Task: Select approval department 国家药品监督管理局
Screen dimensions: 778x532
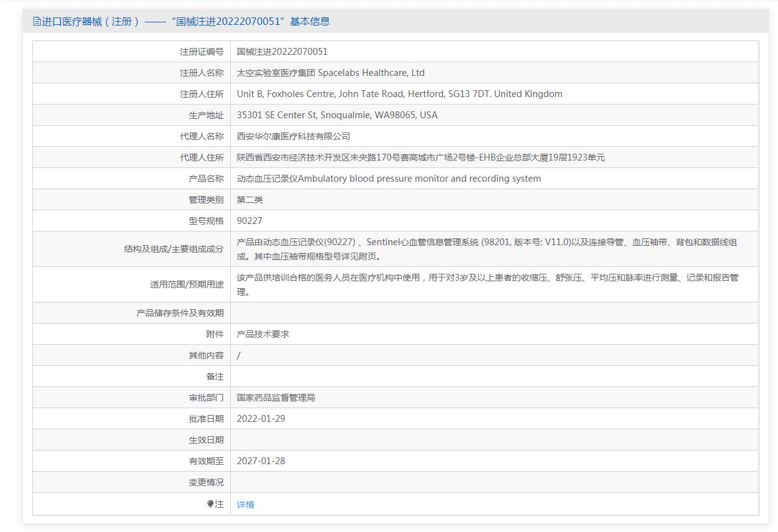Action: pyautogui.click(x=276, y=398)
